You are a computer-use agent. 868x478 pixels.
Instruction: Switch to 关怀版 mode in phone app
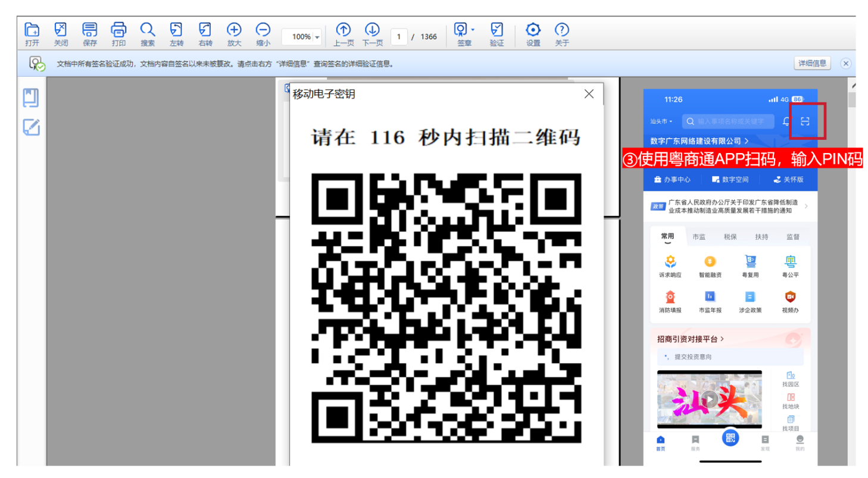click(x=788, y=179)
